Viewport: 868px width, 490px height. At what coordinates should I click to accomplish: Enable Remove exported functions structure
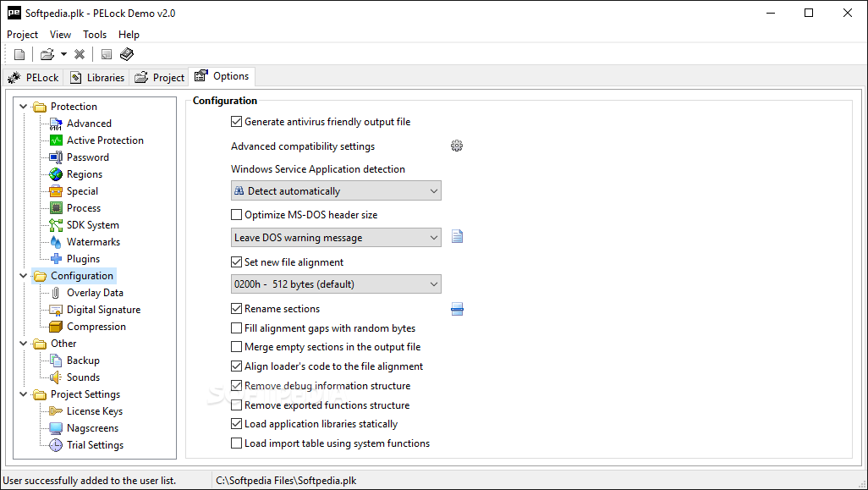[x=236, y=405]
